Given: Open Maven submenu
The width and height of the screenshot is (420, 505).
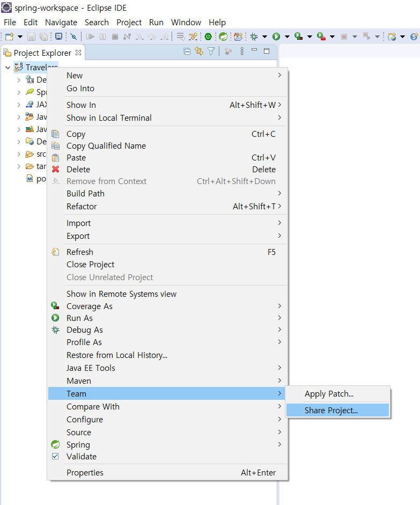Looking at the screenshot, I should tap(167, 381).
